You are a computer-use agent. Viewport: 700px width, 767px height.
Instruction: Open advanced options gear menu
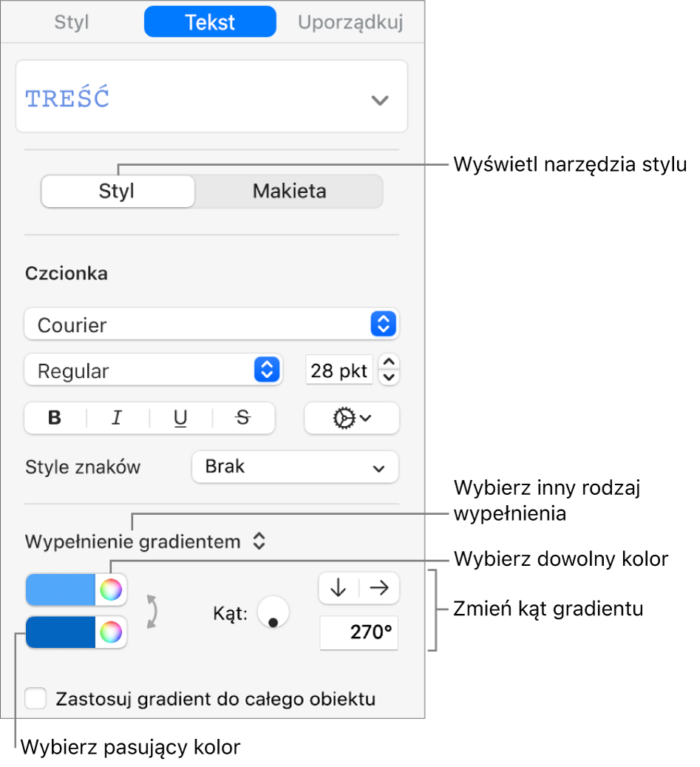click(351, 418)
